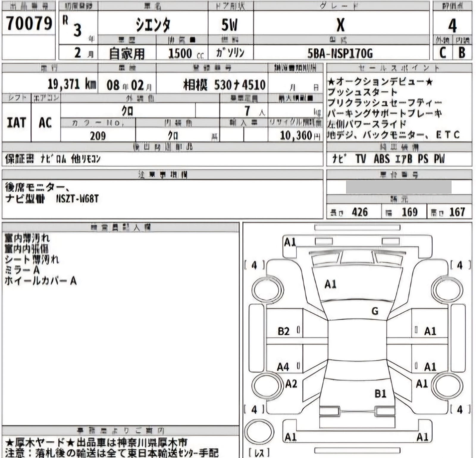Click the inspector note ミラーA

[x=22, y=270]
